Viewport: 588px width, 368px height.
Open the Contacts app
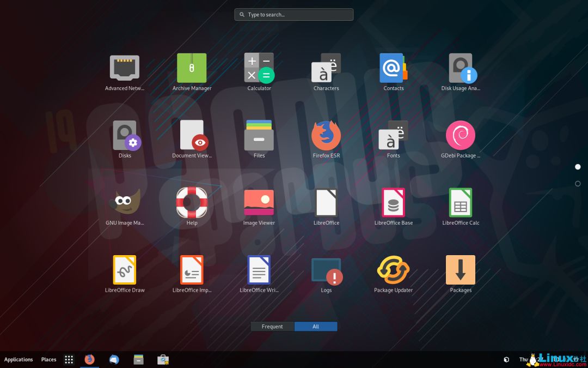coord(393,68)
